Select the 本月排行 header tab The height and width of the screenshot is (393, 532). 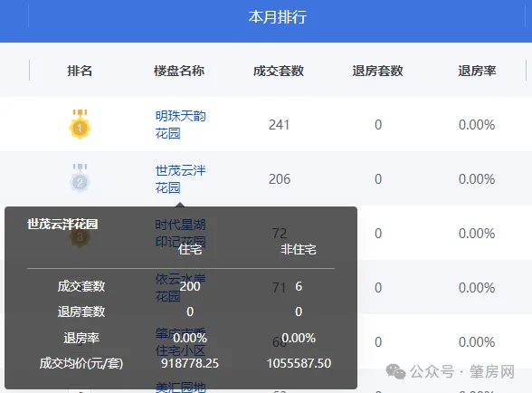pos(278,17)
